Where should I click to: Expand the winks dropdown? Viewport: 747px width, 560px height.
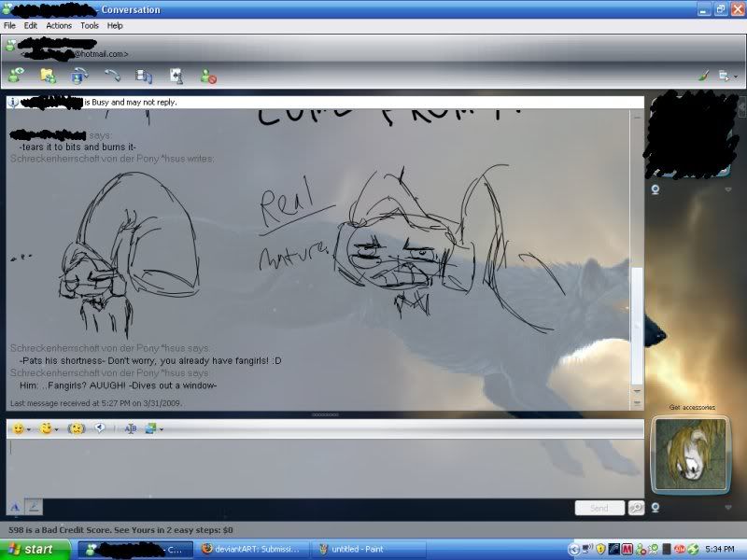[56, 429]
